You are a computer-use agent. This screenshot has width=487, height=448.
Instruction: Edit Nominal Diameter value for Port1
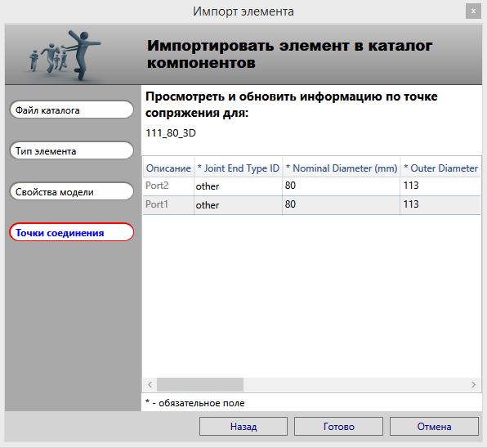tap(341, 204)
